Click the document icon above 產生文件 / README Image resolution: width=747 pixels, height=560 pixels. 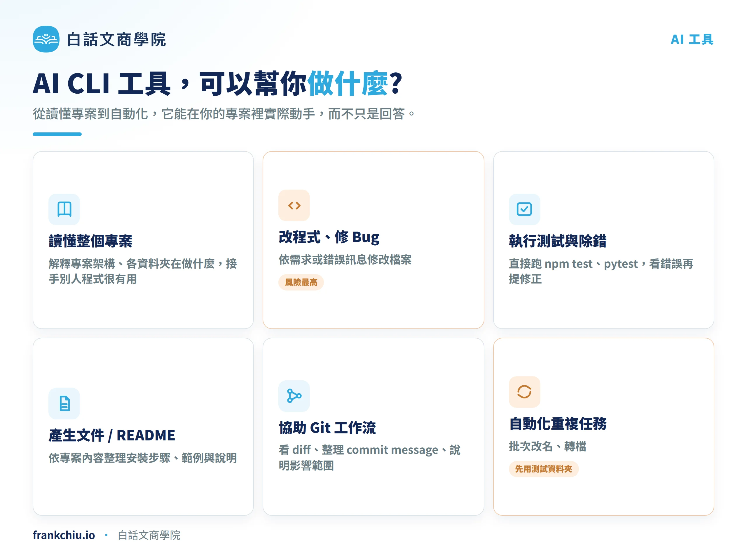tap(64, 403)
